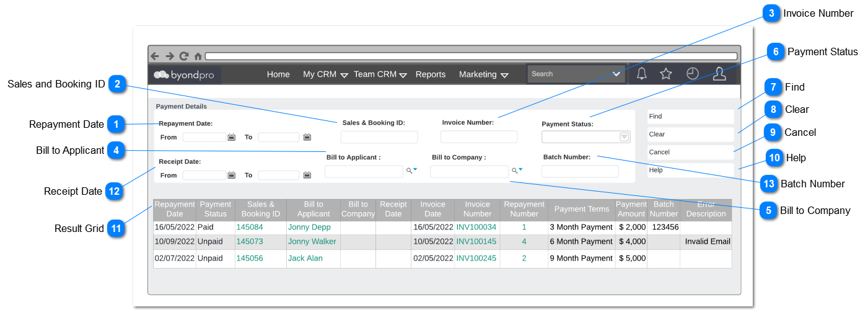Expand the Team CRM menu

point(403,75)
